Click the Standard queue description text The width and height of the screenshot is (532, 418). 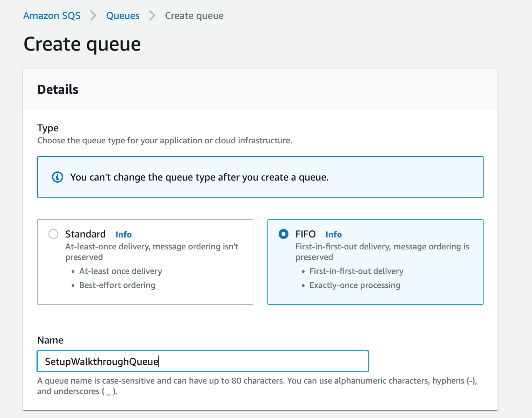tap(152, 252)
